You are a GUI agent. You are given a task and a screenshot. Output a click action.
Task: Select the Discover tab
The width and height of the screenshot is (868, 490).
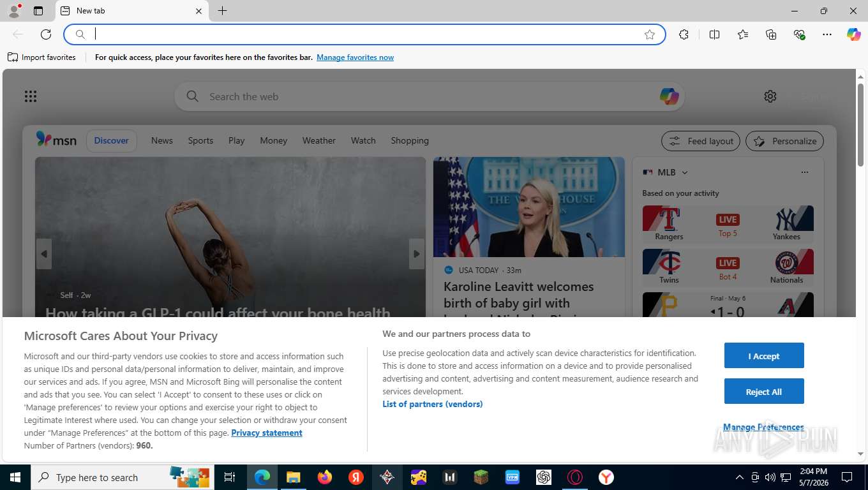tap(112, 140)
